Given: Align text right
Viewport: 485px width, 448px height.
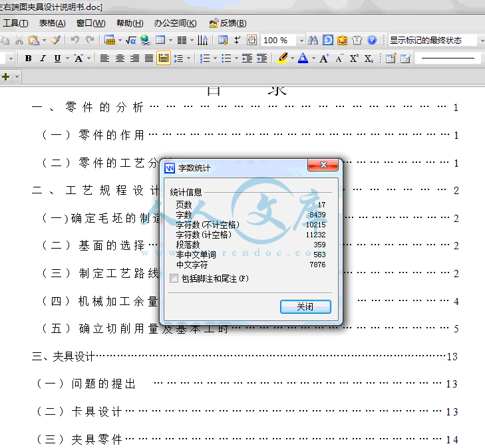Looking at the screenshot, I should pyautogui.click(x=134, y=58).
